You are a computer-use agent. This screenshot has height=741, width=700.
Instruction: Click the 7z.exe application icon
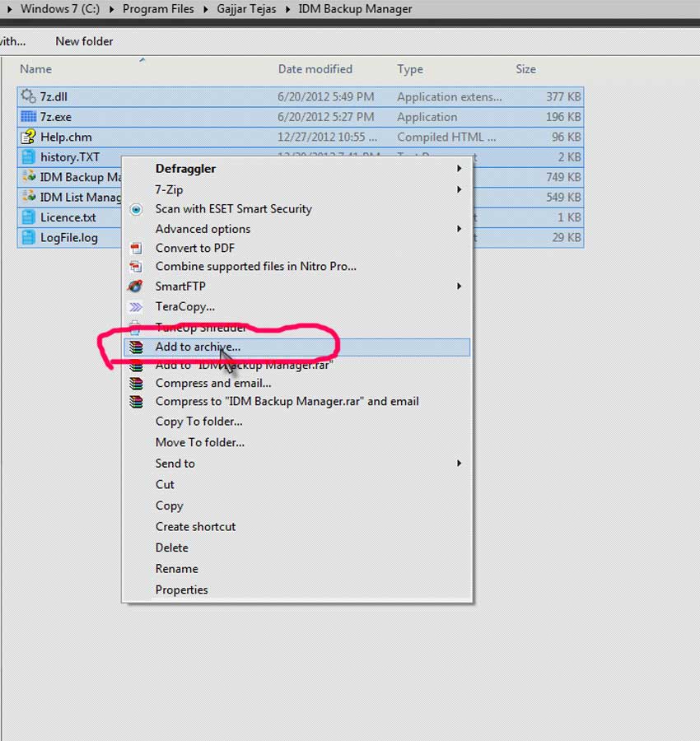pos(28,116)
